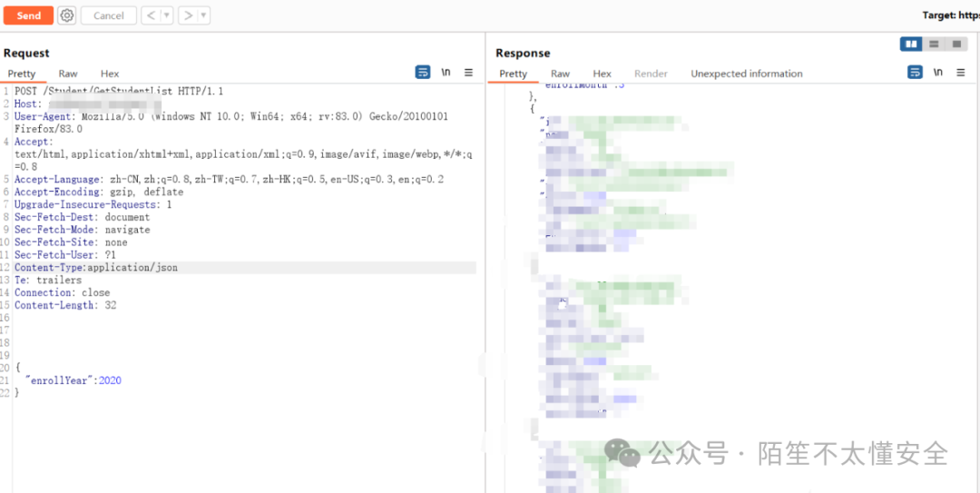Click the Connection: close header line
980x493 pixels.
(63, 292)
